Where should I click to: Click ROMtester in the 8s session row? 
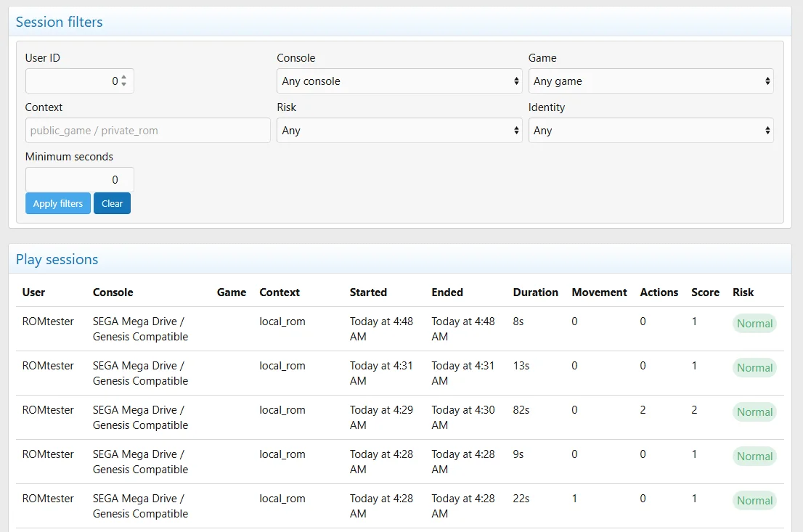pyautogui.click(x=48, y=322)
